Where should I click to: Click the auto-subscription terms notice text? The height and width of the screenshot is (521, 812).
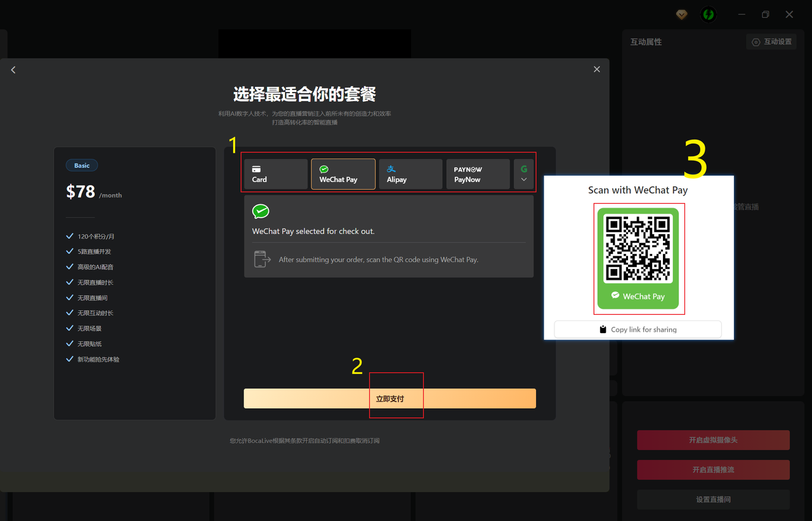coord(304,440)
